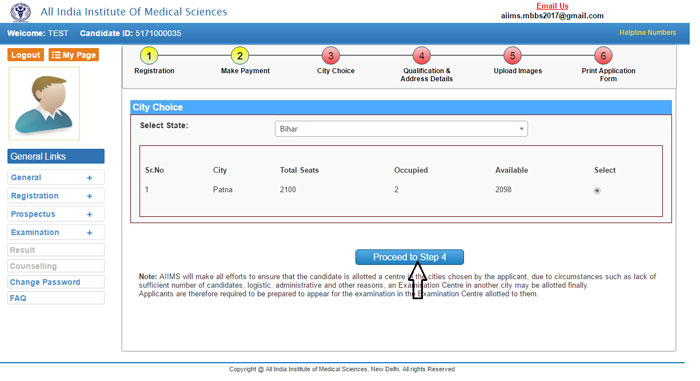Click Print Application Form step label
The height and width of the screenshot is (381, 700).
point(608,75)
